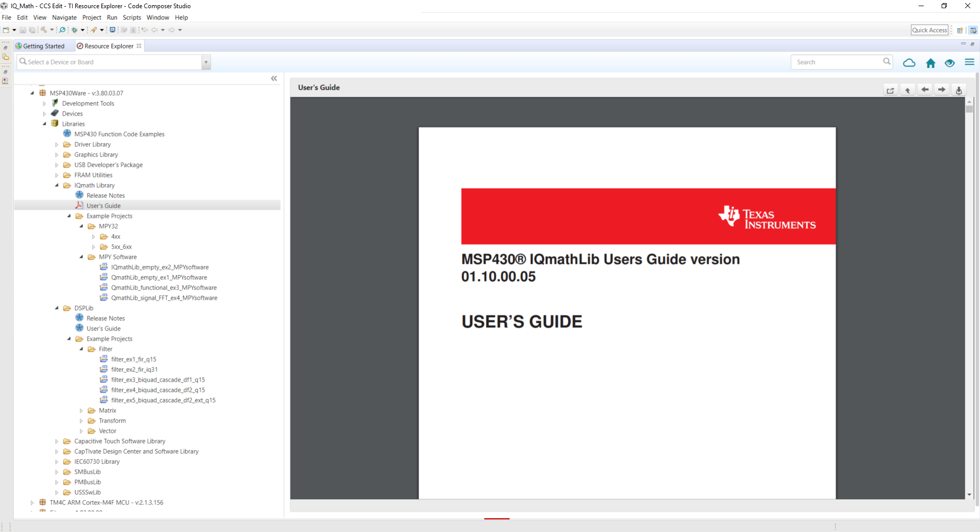
Task: Go forward with the toolbar right arrow
Action: tap(172, 30)
